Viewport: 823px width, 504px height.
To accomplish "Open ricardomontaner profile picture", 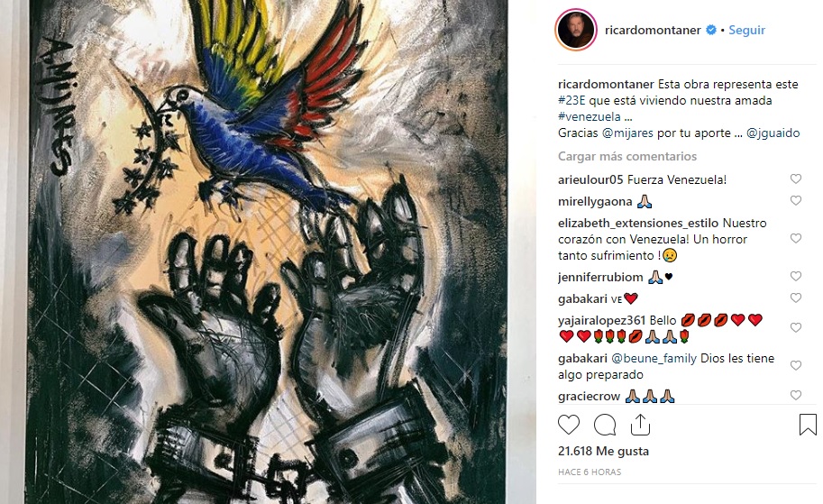I will pyautogui.click(x=576, y=30).
